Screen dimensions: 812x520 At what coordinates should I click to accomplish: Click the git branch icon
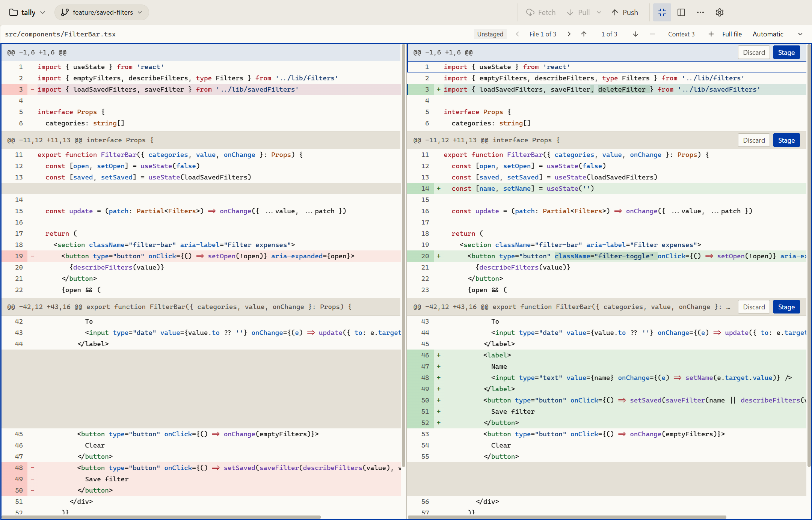coord(65,12)
